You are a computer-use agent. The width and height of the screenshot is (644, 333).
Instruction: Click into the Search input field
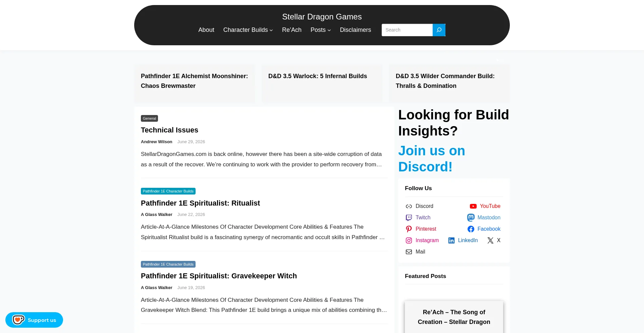coord(407,30)
